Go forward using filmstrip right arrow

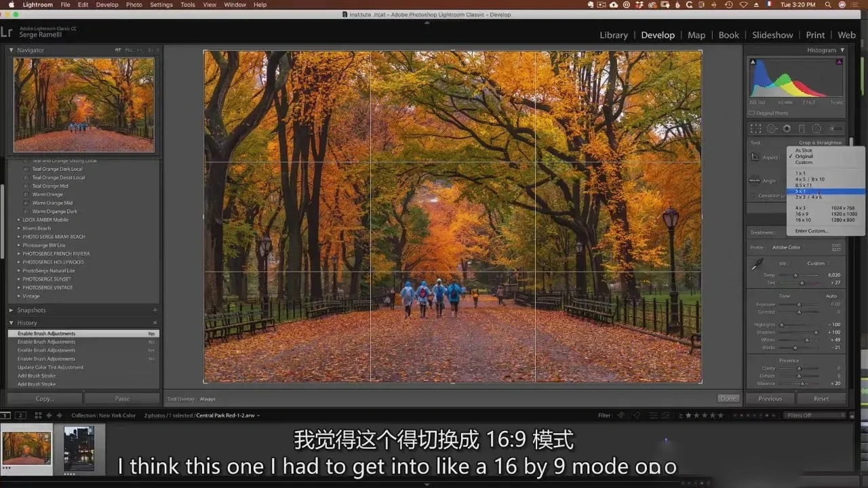(59, 415)
